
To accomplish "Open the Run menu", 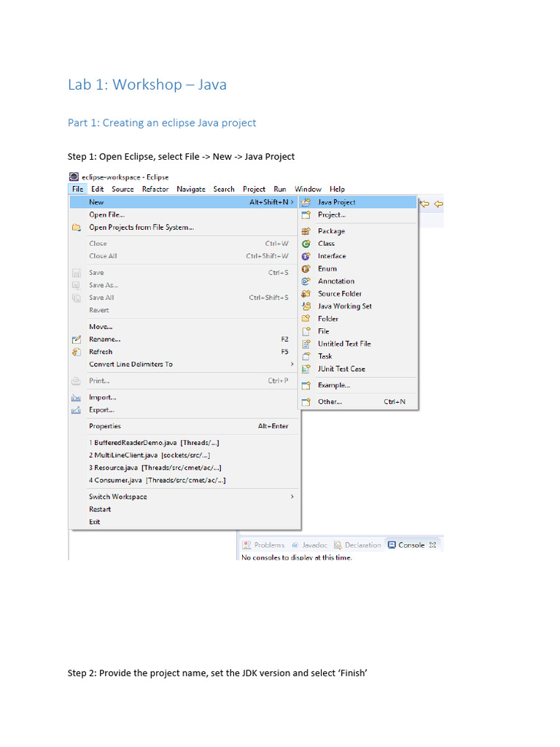I will click(x=280, y=189).
